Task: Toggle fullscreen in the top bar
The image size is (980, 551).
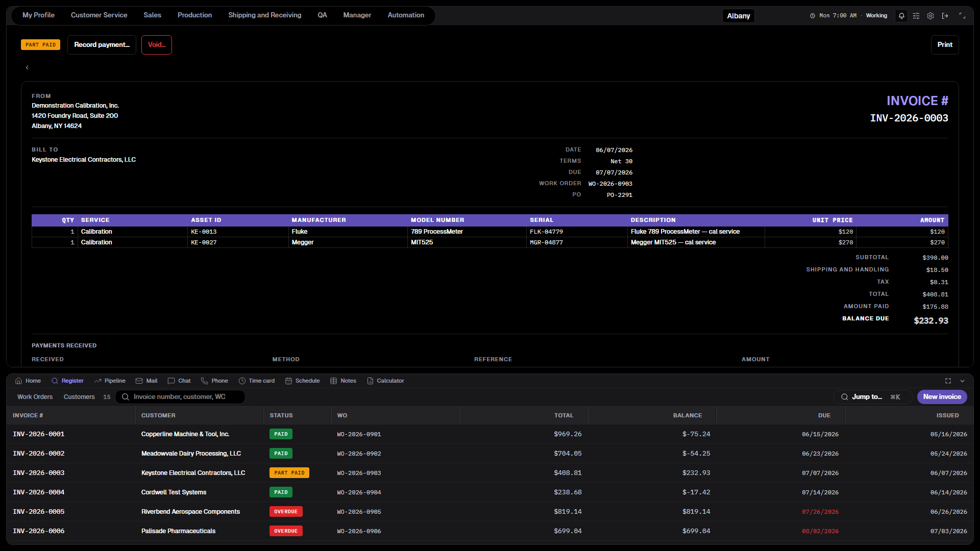Action: pos(962,16)
